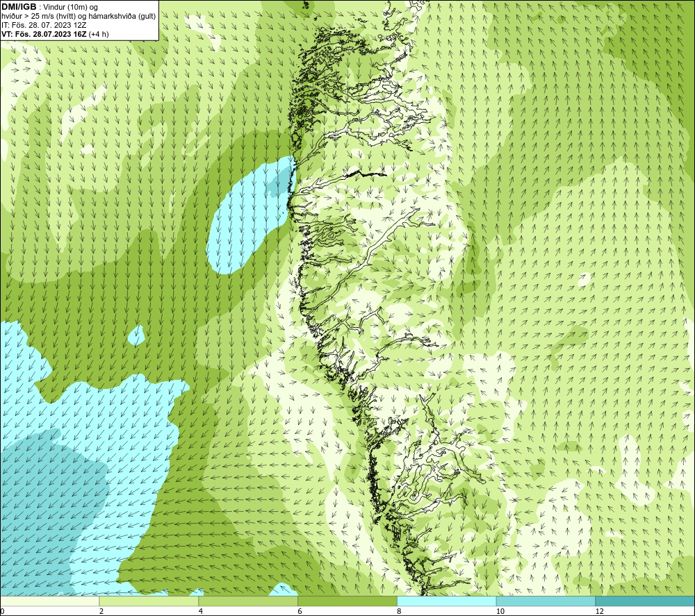Viewport: 695px width, 616px height.
Task: Click the scale label 12
Action: pyautogui.click(x=599, y=611)
